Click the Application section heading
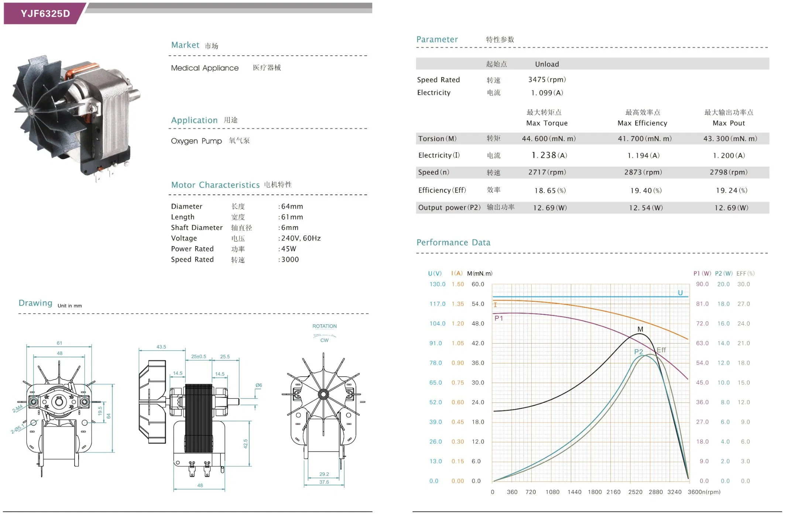The image size is (785, 532). (194, 120)
